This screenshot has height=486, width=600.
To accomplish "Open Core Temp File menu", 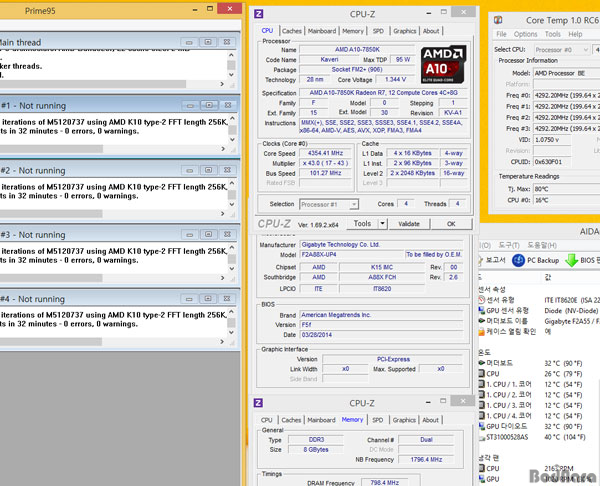I will pyautogui.click(x=501, y=34).
